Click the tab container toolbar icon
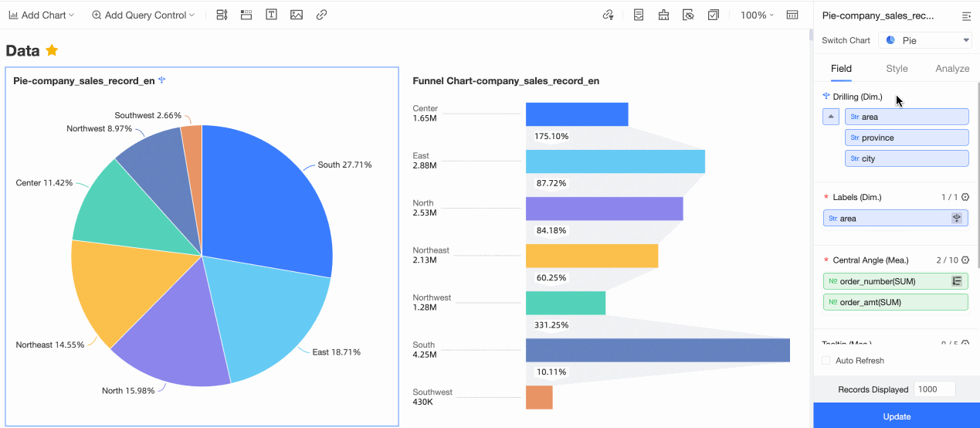Viewport: 980px width, 428px height. coord(246,15)
